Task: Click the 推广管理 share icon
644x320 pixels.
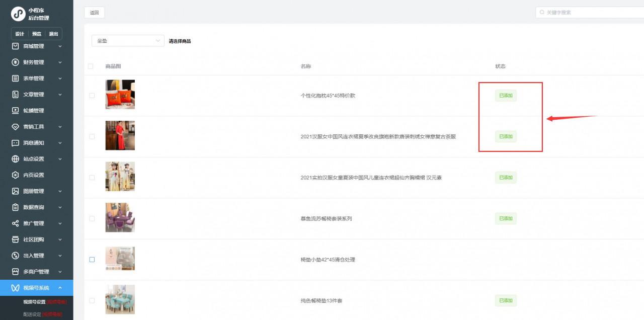Action: (x=15, y=223)
